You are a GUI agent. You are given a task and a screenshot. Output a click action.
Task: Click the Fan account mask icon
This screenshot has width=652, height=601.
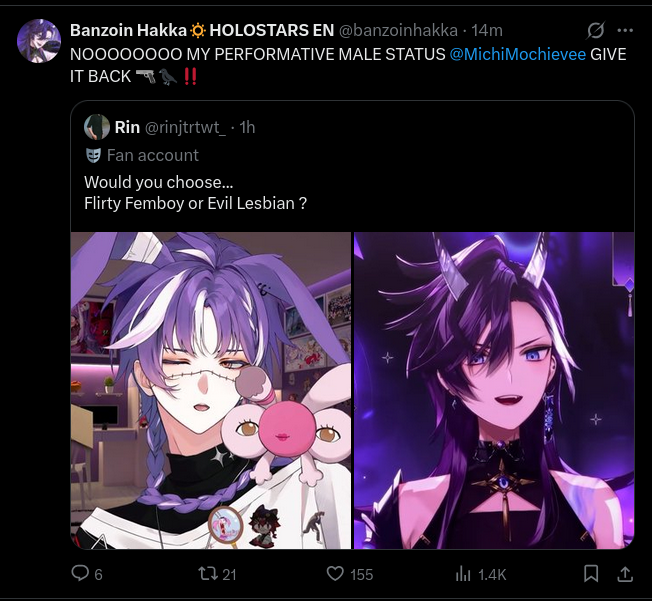94,155
